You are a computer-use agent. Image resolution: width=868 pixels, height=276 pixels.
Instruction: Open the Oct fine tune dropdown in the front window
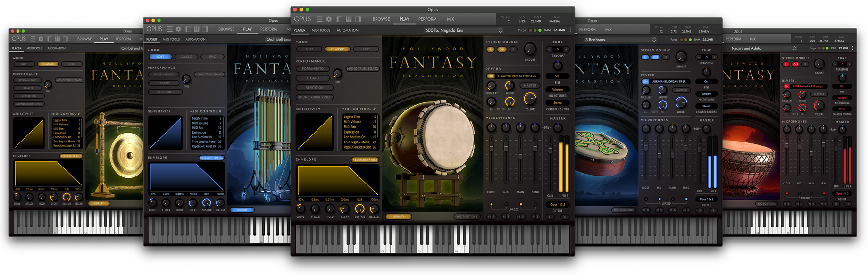[558, 76]
